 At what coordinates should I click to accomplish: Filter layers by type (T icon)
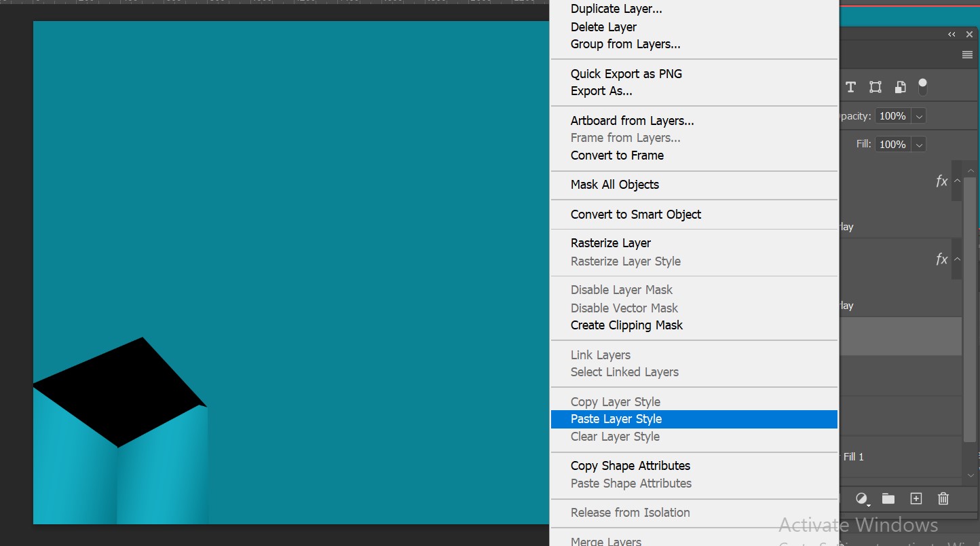(x=850, y=87)
